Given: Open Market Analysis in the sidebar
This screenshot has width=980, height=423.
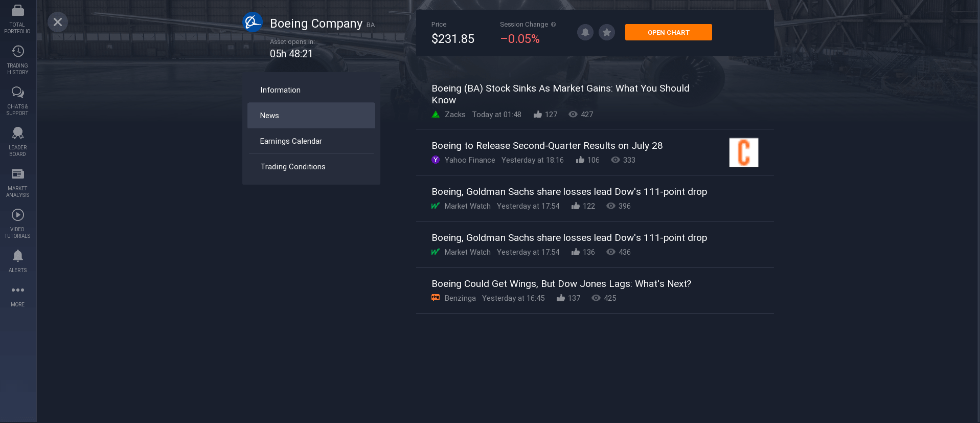Looking at the screenshot, I should click(17, 183).
